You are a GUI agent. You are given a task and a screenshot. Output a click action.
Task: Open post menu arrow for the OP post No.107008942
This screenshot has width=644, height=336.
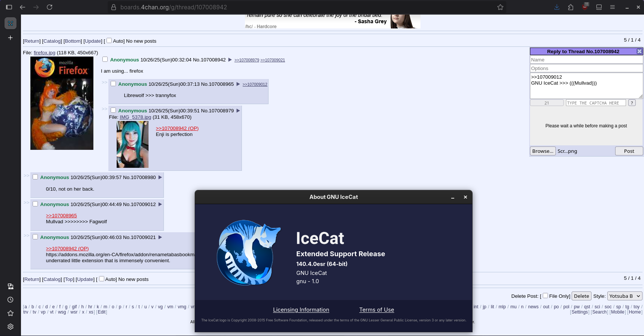[230, 60]
